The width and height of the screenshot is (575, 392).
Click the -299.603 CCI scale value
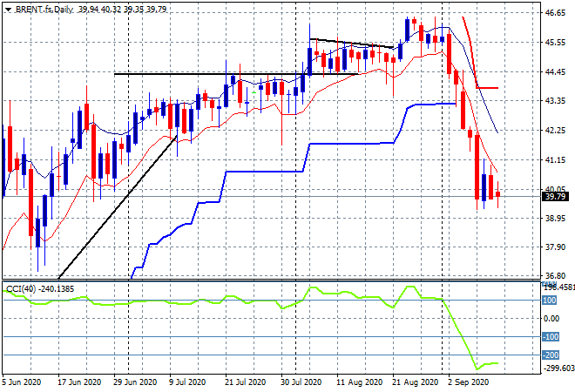(558, 368)
